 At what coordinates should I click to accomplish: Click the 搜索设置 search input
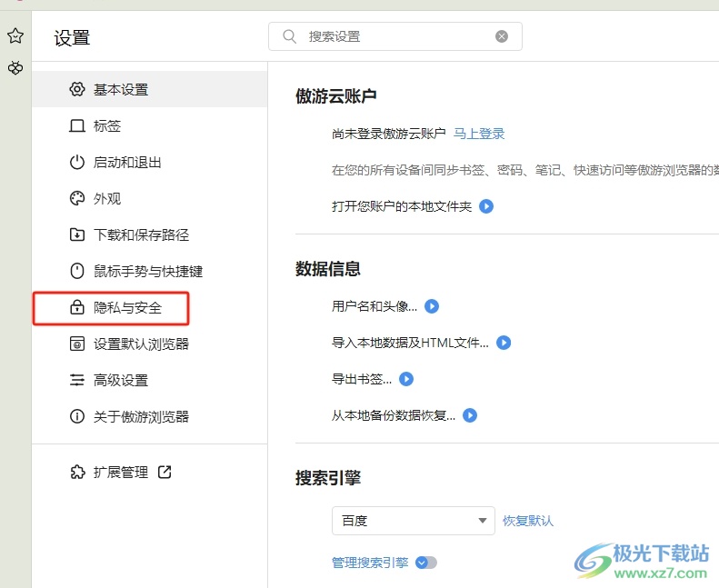394,36
